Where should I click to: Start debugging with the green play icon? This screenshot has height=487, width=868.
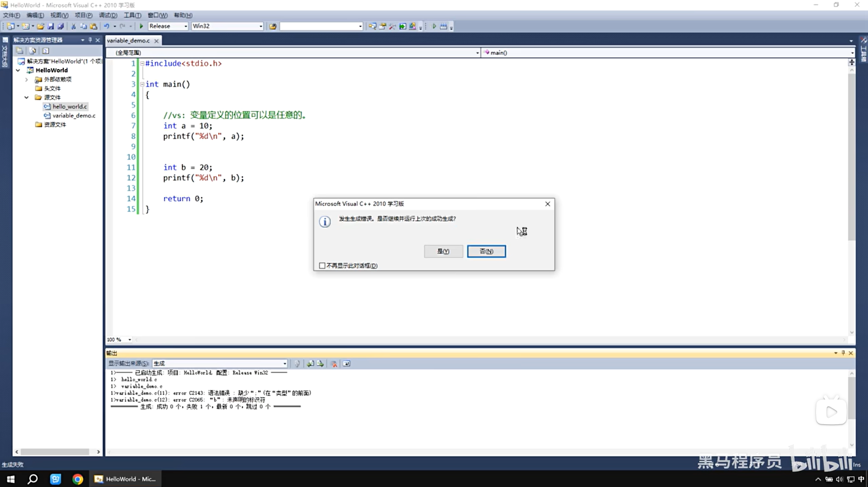pyautogui.click(x=141, y=26)
